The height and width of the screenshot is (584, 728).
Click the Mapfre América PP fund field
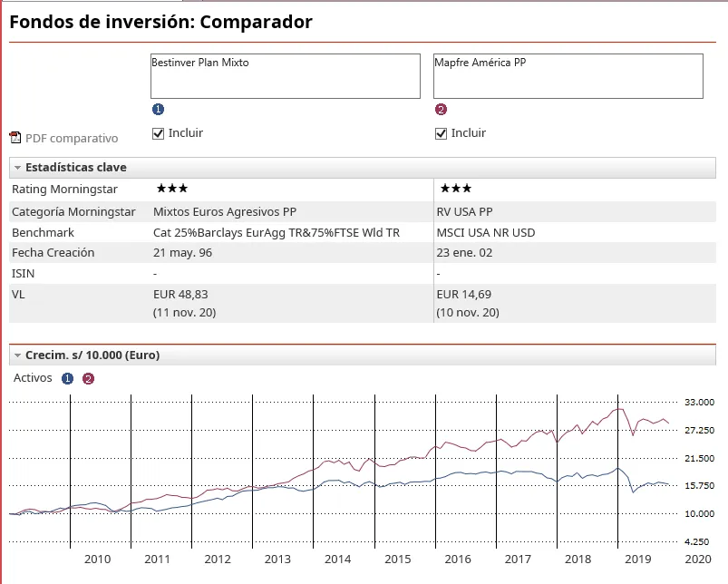pyautogui.click(x=568, y=75)
